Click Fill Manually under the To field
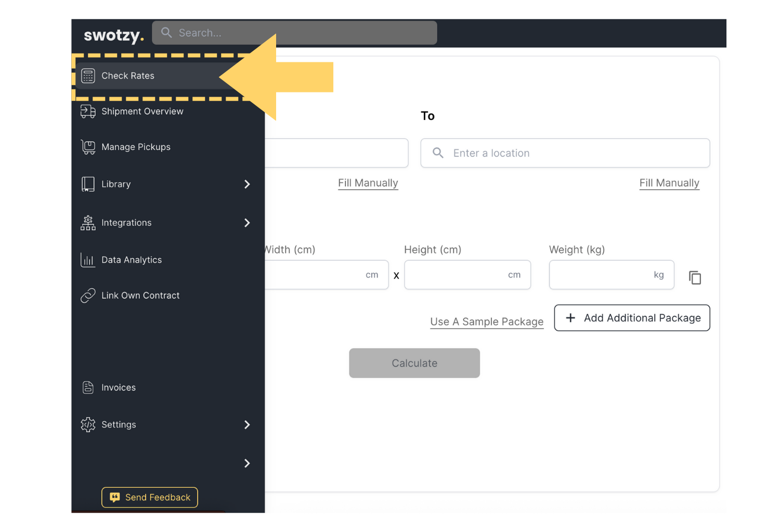This screenshot has width=780, height=532. tap(669, 183)
